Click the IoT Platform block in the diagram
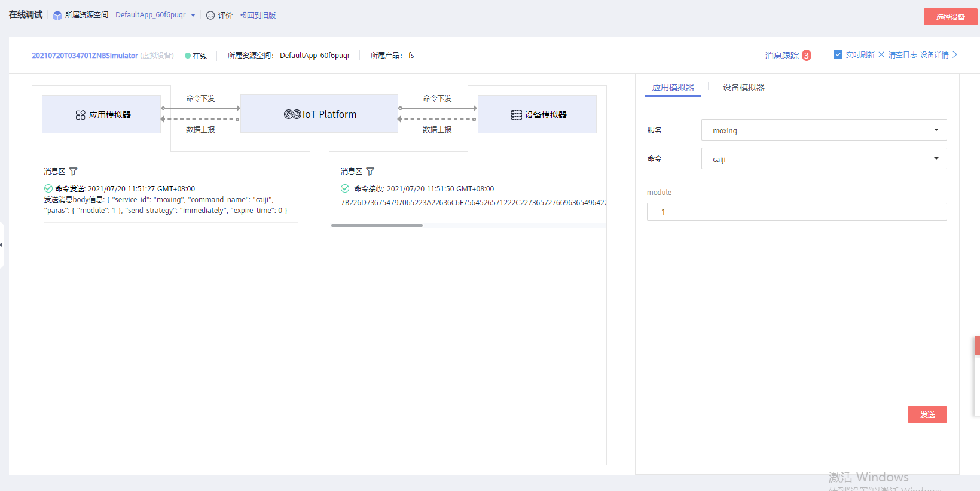This screenshot has width=980, height=491. click(x=319, y=114)
